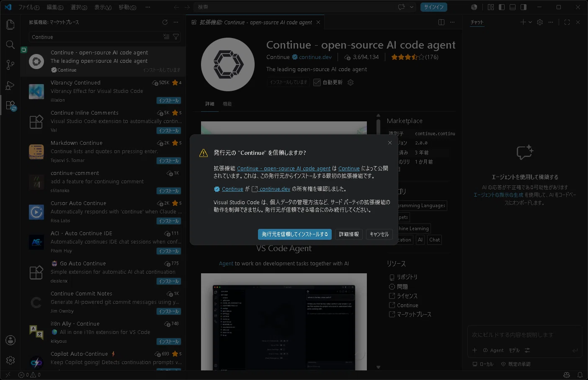Cancel the publisher trust dialog
This screenshot has width=588, height=380.
click(379, 234)
